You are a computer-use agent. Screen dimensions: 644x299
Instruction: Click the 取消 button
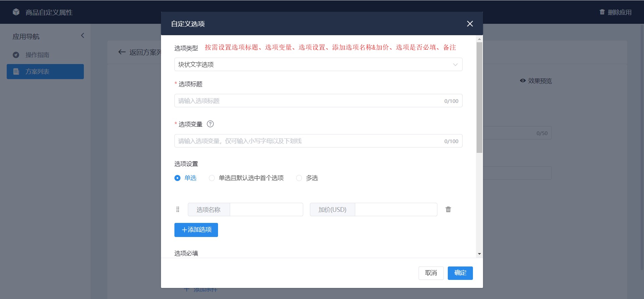click(431, 273)
